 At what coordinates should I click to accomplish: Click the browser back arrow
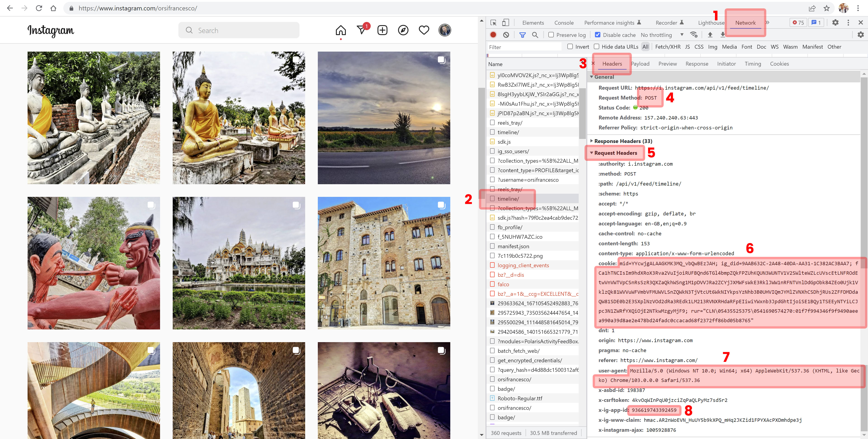(10, 8)
